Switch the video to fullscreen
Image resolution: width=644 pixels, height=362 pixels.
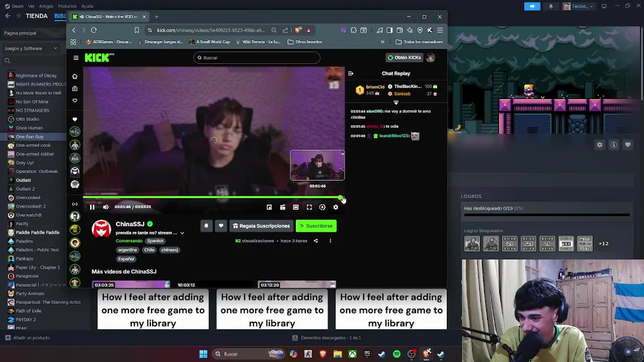pyautogui.click(x=309, y=207)
